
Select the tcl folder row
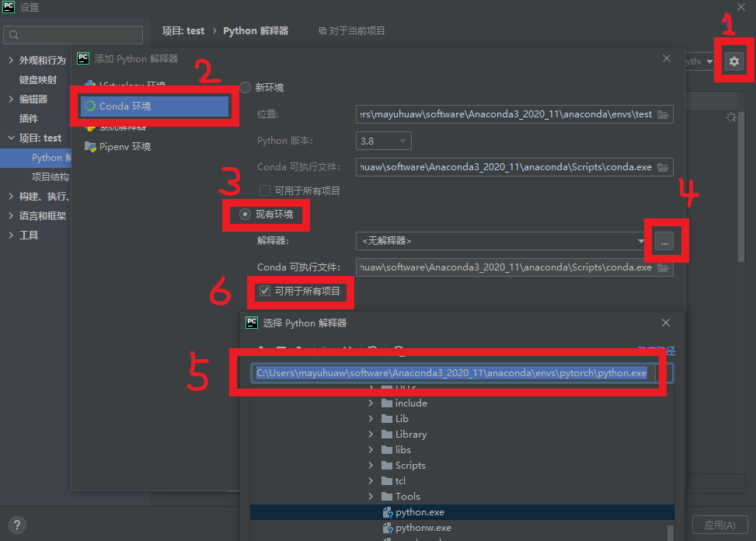click(x=462, y=480)
